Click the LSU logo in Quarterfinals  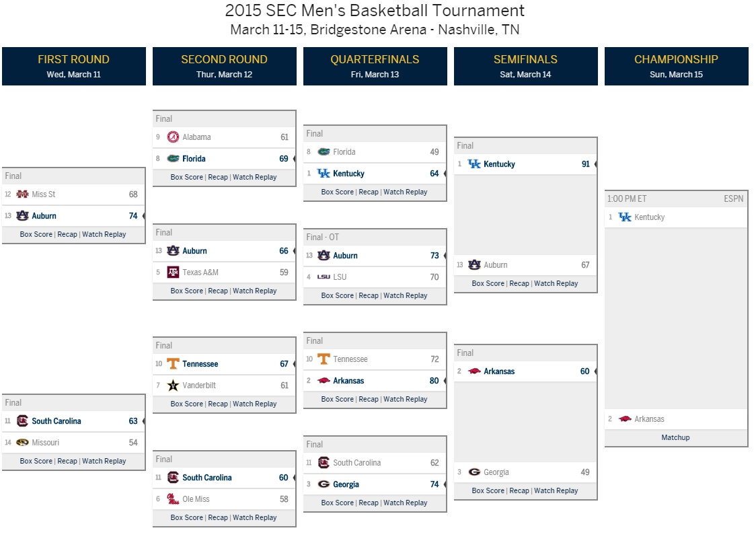(324, 277)
